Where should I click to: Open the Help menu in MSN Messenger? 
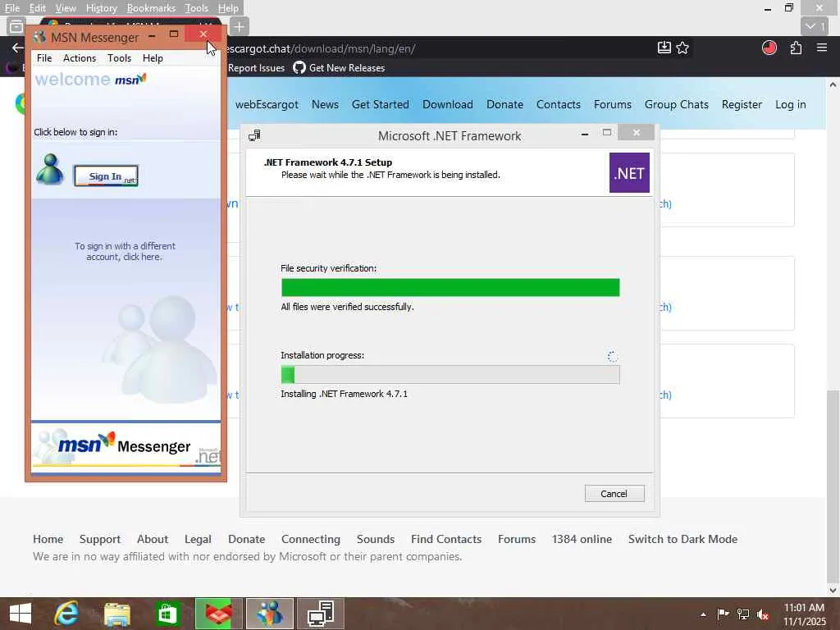pos(153,58)
